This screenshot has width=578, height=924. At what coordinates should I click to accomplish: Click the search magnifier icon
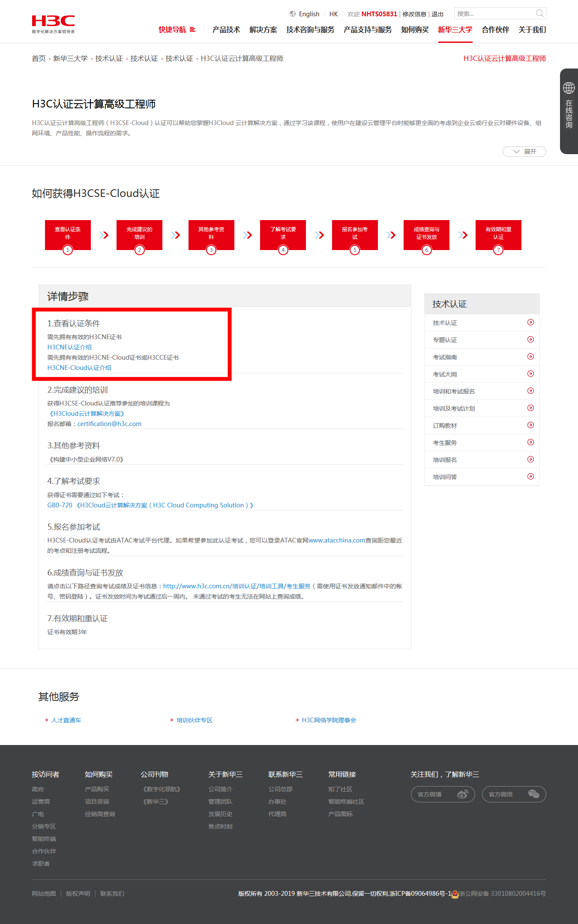click(540, 14)
